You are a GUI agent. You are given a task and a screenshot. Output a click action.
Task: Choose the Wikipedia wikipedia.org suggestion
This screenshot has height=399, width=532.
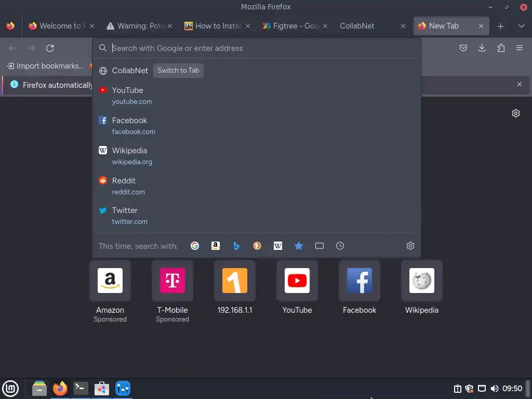click(x=257, y=156)
